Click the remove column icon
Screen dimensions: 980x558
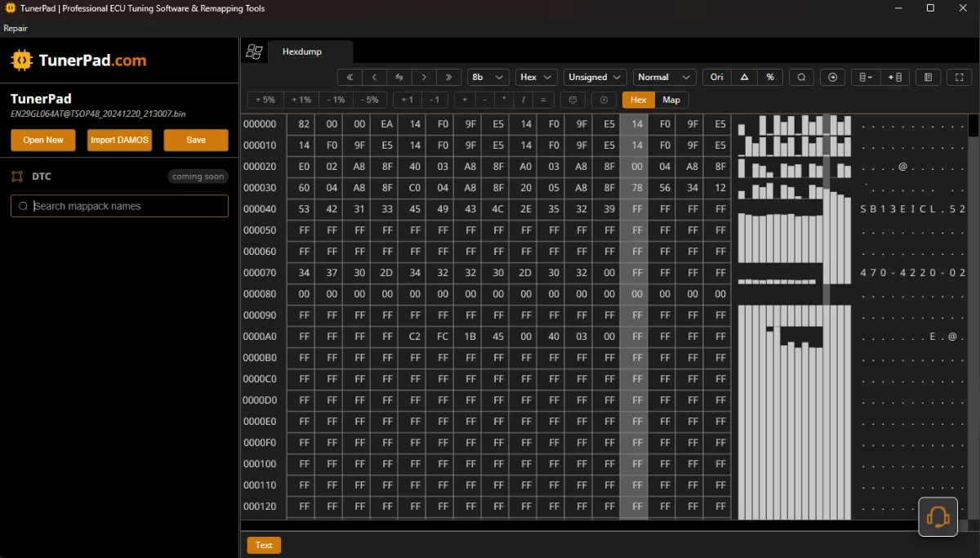[866, 78]
